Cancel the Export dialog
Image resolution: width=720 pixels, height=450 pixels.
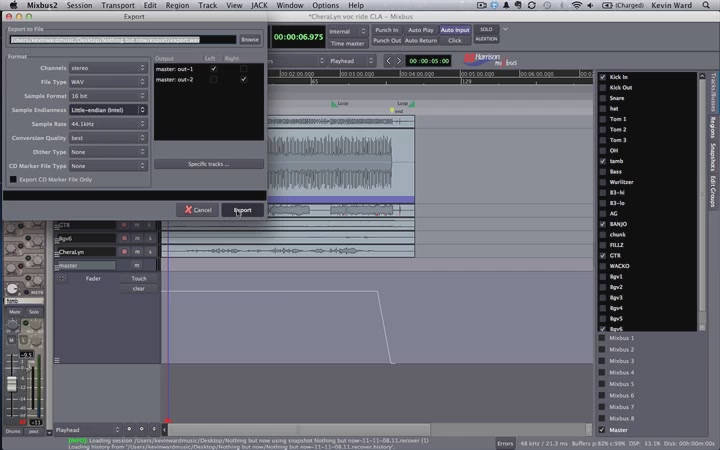click(198, 210)
